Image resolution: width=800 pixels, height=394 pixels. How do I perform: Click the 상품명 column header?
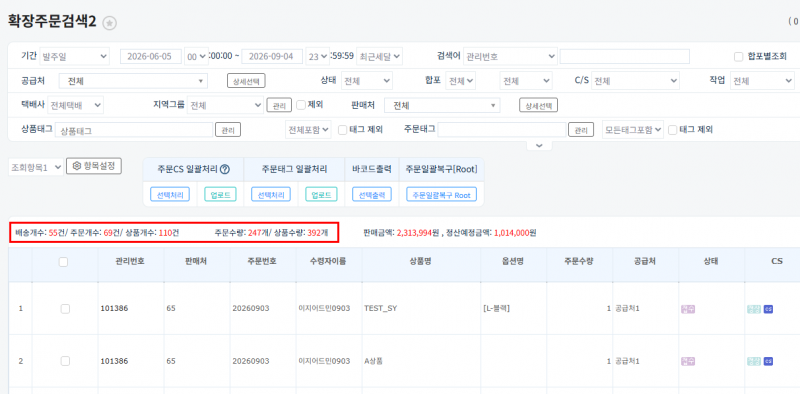tap(421, 261)
